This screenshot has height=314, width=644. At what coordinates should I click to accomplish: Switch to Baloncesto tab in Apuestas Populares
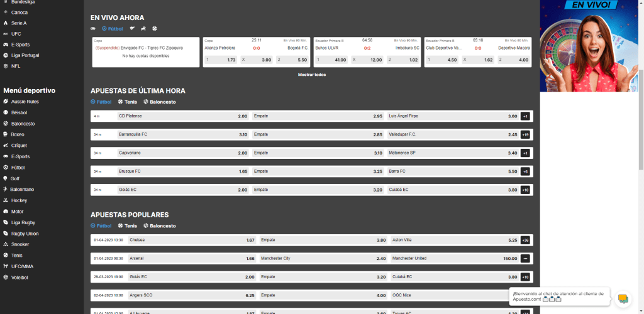pos(160,225)
